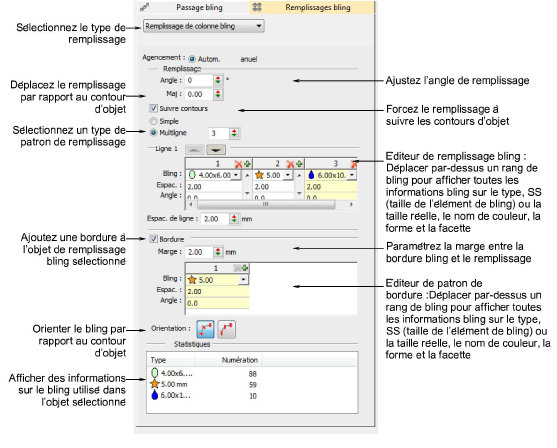Viewport: 557px width, 448px height.
Task: Click the count 59 in Statistiques
Action: click(253, 385)
